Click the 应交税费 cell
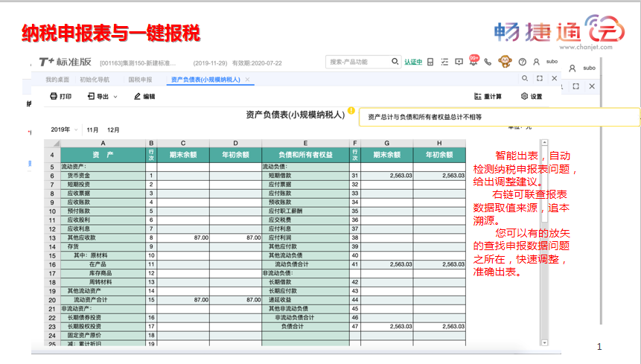The image size is (641, 364). coord(305,220)
